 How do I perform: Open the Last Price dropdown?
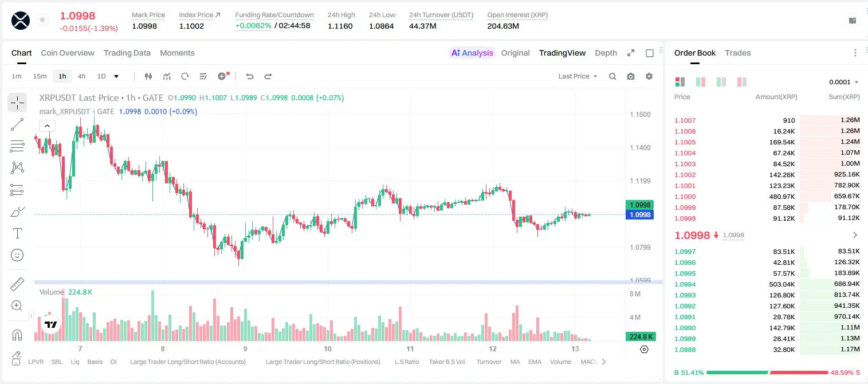(578, 76)
